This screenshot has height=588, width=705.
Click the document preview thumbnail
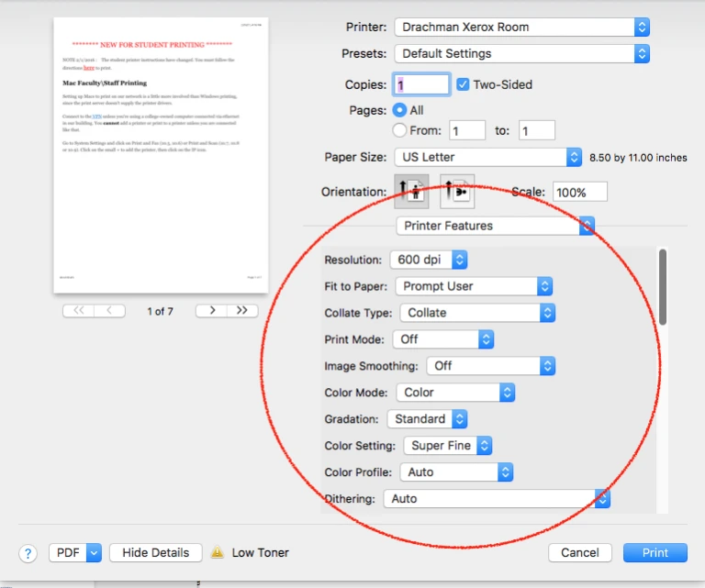tap(161, 155)
